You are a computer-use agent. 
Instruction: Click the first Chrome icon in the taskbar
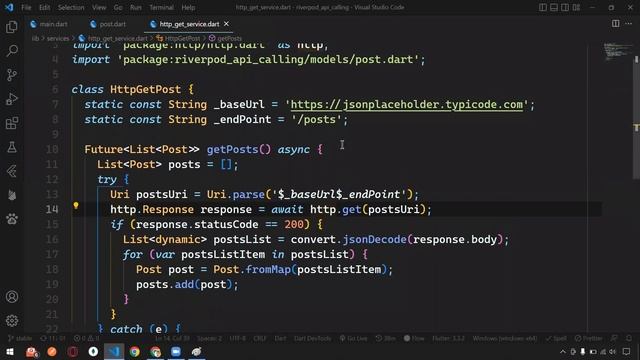[135, 351]
